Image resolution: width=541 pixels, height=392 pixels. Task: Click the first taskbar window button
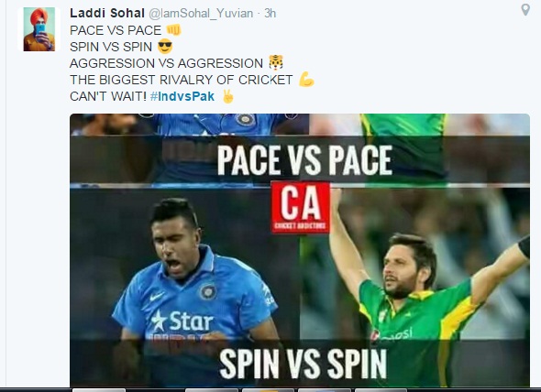99,390
